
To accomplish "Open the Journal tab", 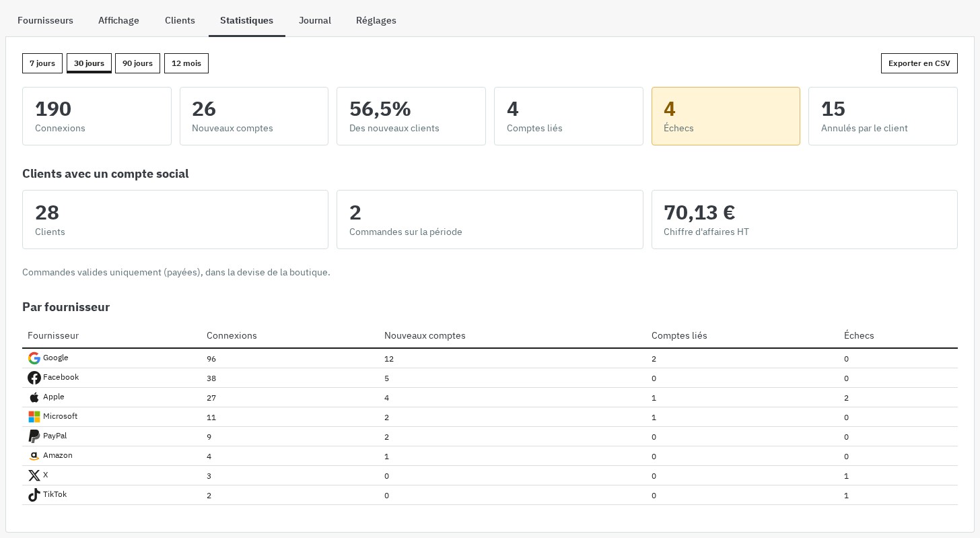I will (x=315, y=20).
